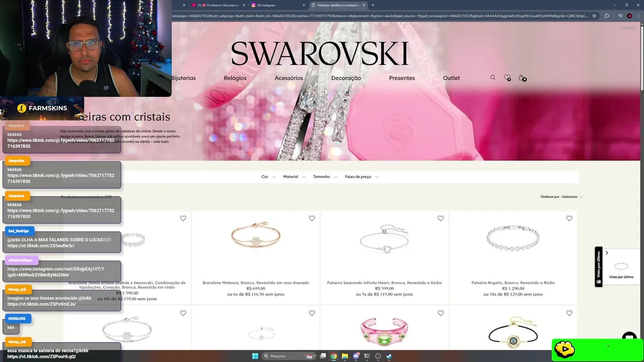
Task: Click Produtos encontrados: 209 text
Action: tap(86, 197)
